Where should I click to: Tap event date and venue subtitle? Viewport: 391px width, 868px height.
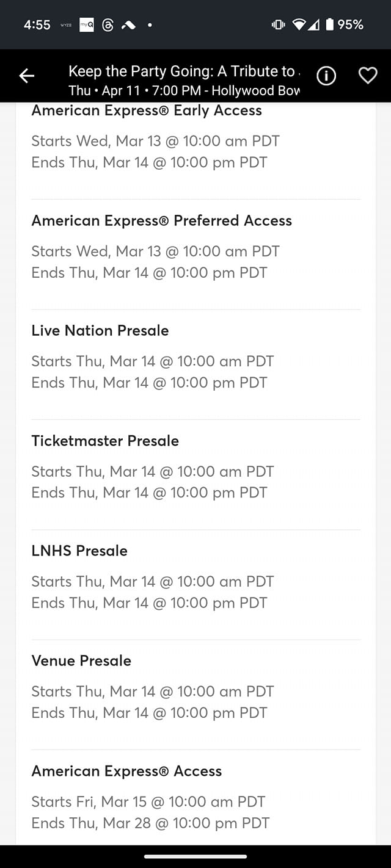click(x=184, y=90)
